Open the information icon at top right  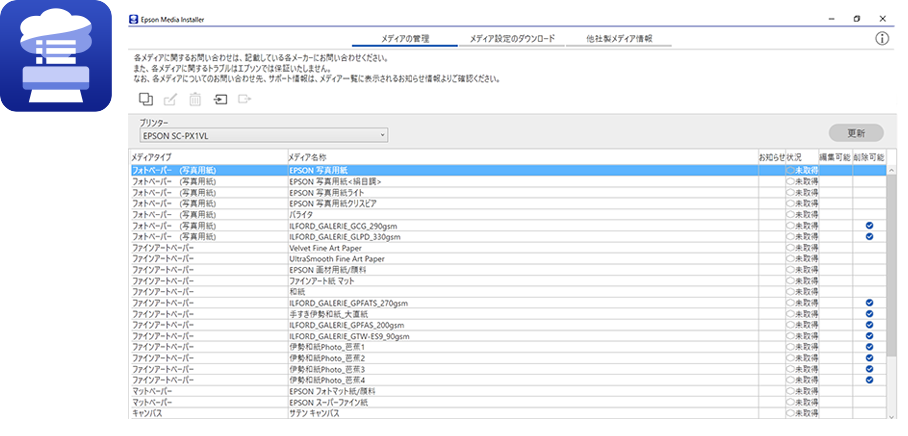[x=882, y=39]
